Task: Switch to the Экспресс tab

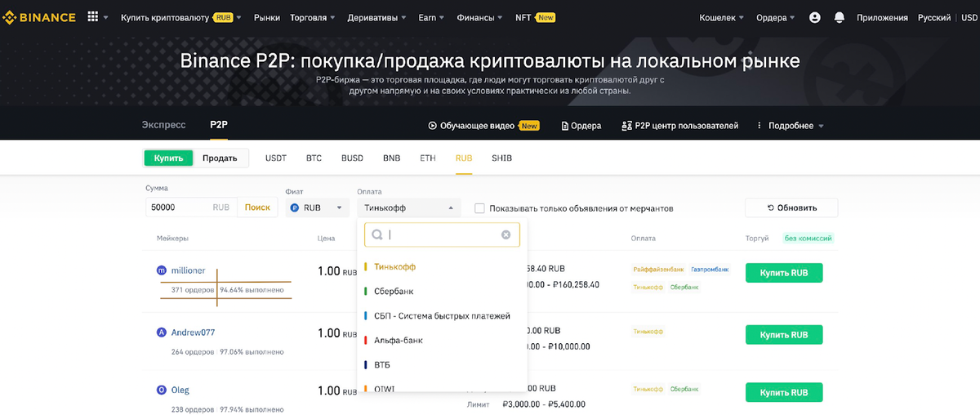Action: (164, 125)
